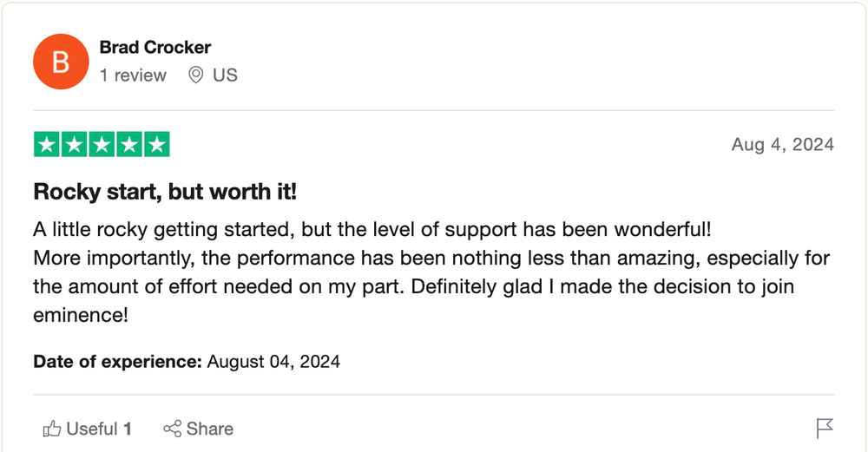
Task: Report the review using the flag icon
Action: 825,429
